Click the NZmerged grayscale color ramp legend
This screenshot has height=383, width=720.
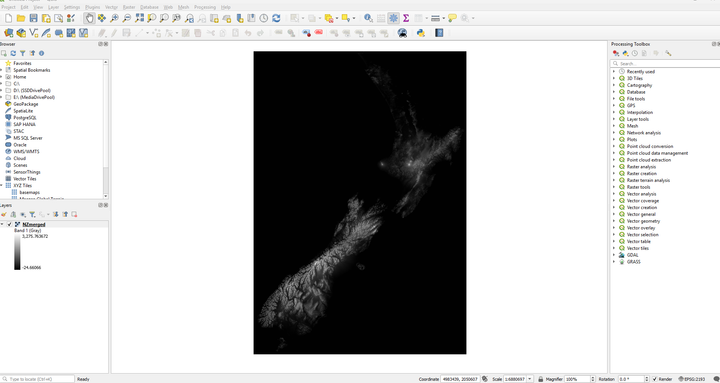[x=17, y=252]
